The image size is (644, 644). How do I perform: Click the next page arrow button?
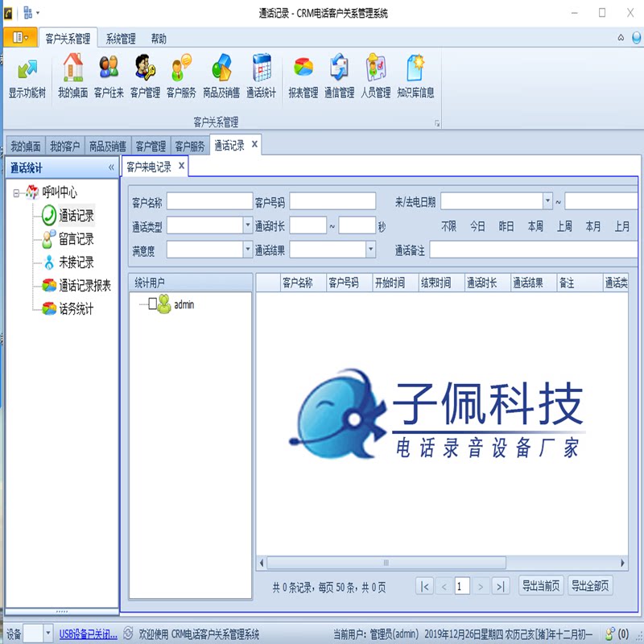pyautogui.click(x=481, y=586)
